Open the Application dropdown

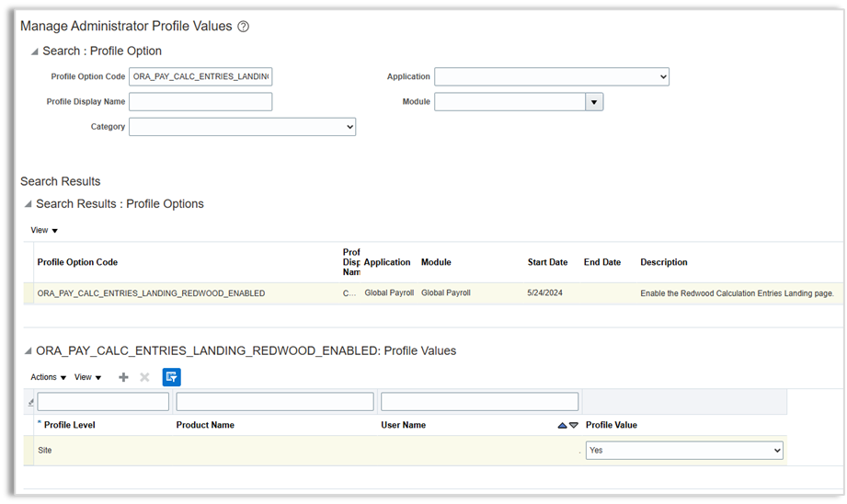pyautogui.click(x=551, y=77)
